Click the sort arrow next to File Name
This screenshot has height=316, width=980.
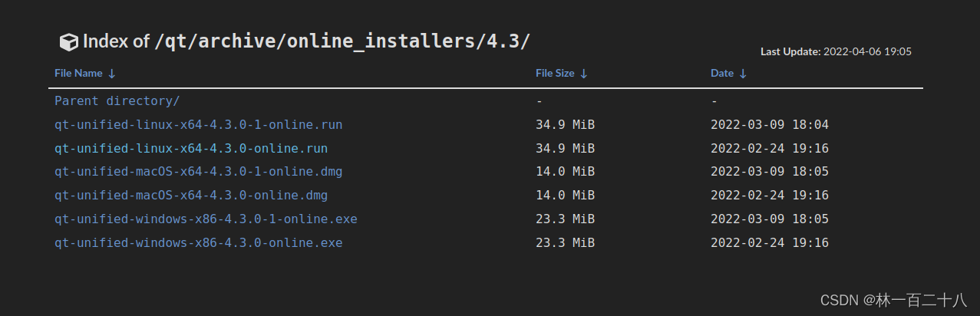point(112,74)
